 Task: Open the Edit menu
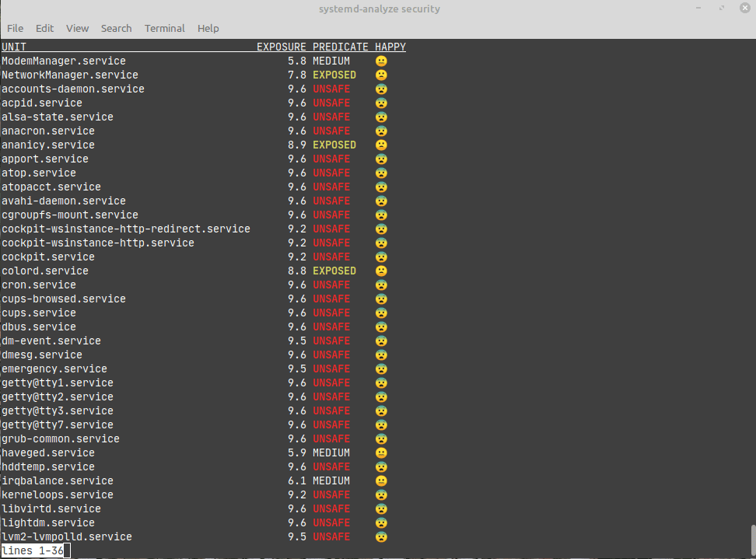(44, 28)
